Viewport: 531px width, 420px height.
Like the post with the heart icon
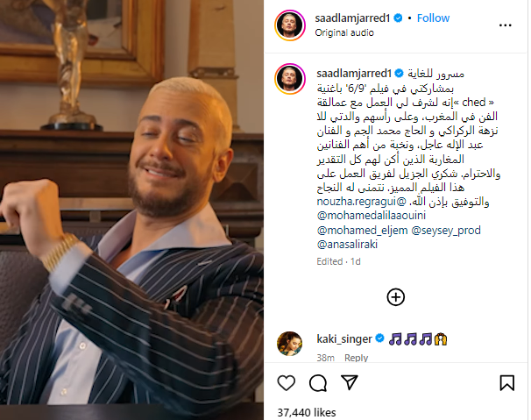pyautogui.click(x=287, y=382)
